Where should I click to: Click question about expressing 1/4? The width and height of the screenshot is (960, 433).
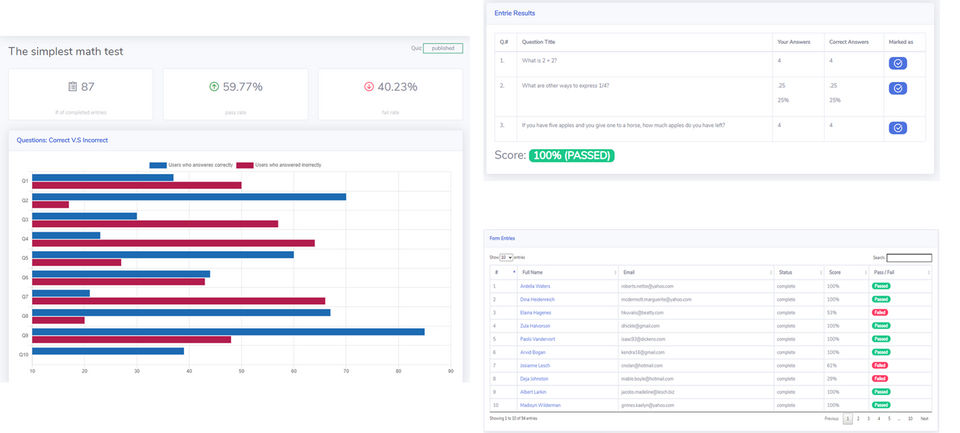point(565,86)
